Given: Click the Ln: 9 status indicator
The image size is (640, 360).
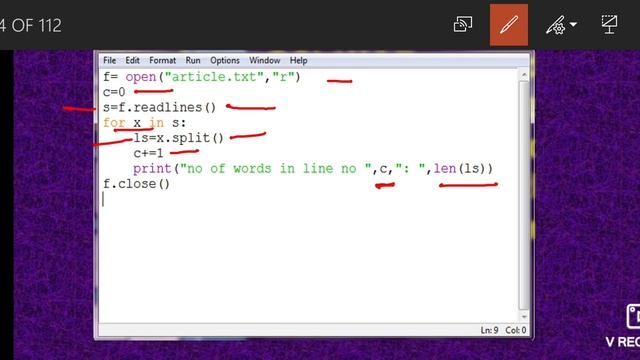Looking at the screenshot, I should tap(489, 330).
